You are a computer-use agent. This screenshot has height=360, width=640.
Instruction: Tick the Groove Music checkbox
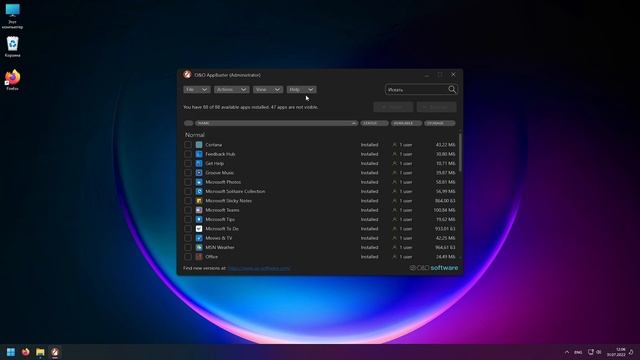point(188,173)
